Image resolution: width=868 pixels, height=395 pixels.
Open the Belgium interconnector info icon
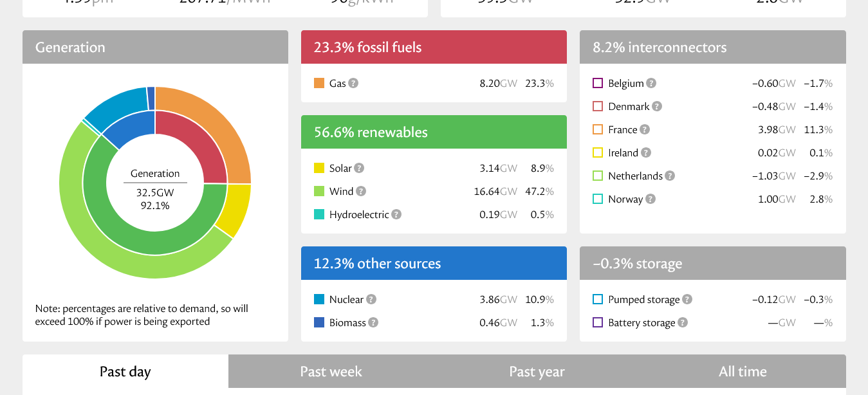point(651,83)
